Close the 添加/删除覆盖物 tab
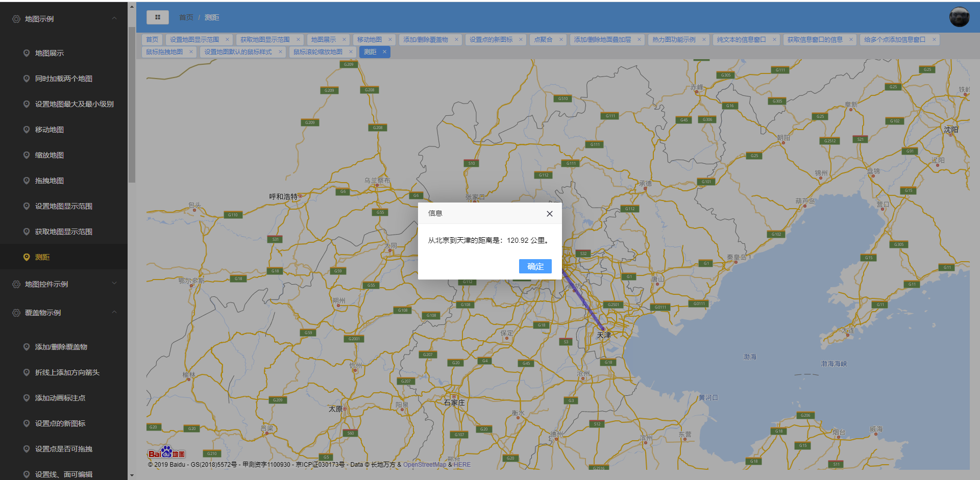Viewport: 980px width, 480px height. pyautogui.click(x=456, y=39)
